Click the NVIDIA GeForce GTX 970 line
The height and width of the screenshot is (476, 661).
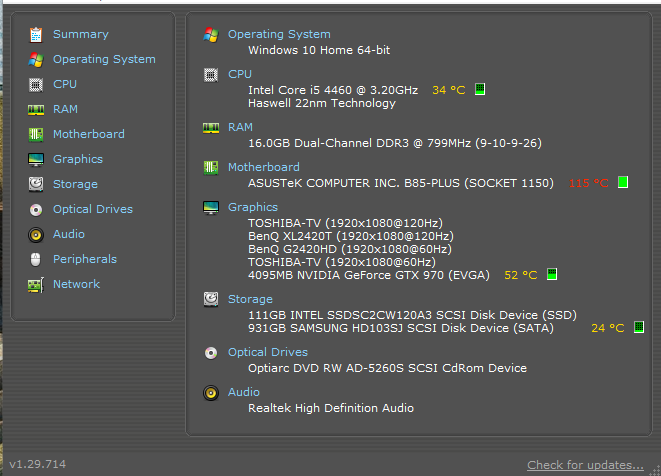coord(369,275)
